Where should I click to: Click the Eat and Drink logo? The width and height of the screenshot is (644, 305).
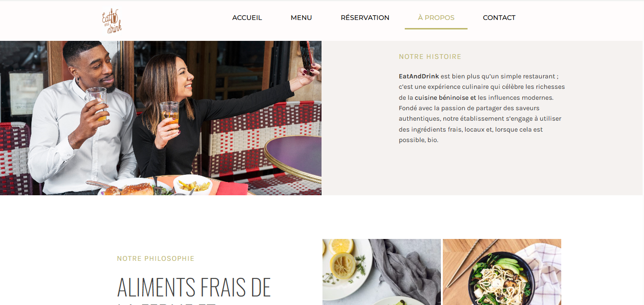pyautogui.click(x=112, y=21)
